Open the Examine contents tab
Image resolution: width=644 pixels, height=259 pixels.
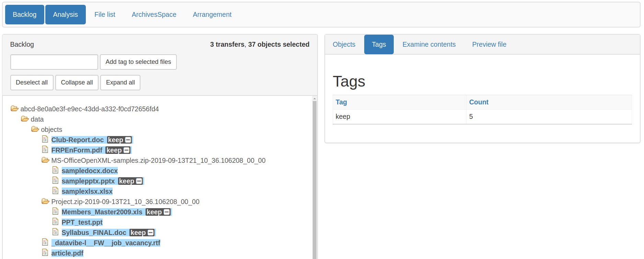tap(429, 44)
